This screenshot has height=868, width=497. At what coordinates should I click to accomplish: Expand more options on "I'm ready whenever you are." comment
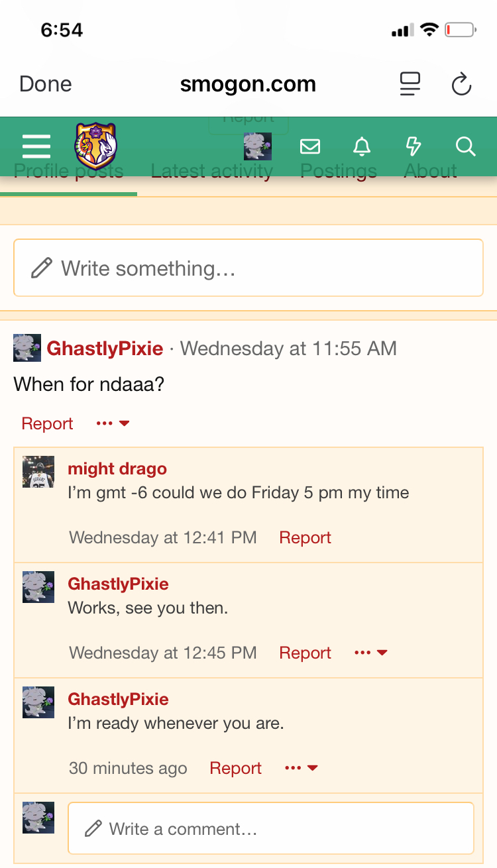pyautogui.click(x=301, y=768)
